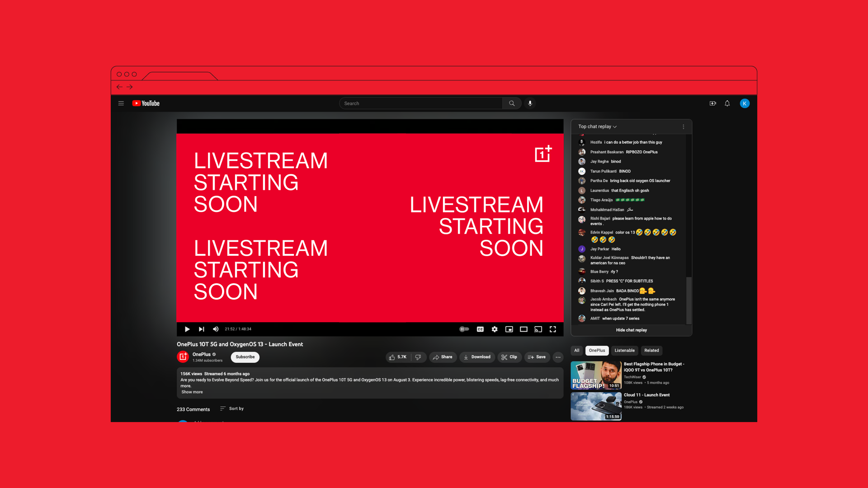The image size is (868, 488).
Task: Skip to next video
Action: tap(201, 329)
